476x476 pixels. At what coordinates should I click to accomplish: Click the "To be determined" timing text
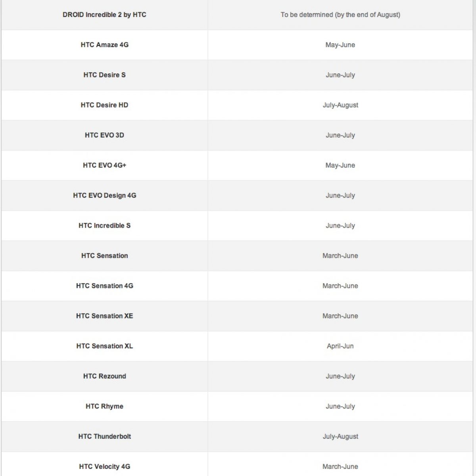coord(340,15)
